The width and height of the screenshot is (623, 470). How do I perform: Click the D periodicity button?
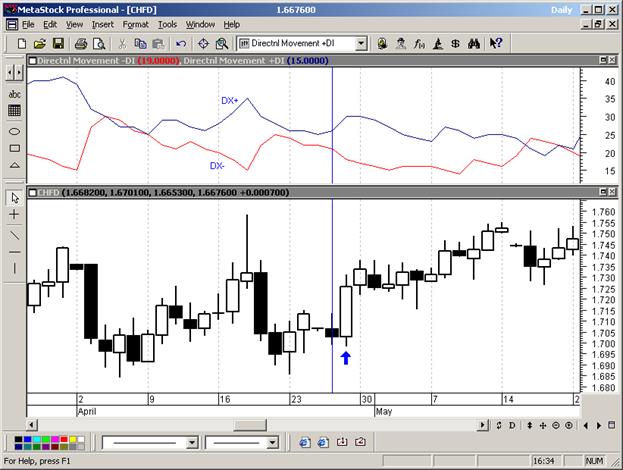[512, 426]
